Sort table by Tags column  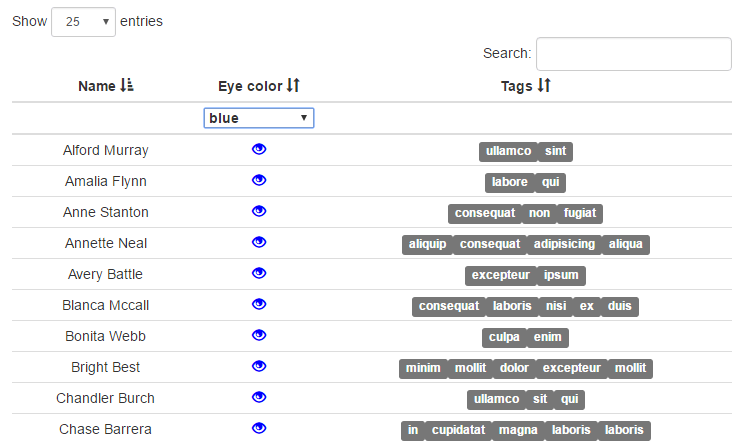coord(525,87)
